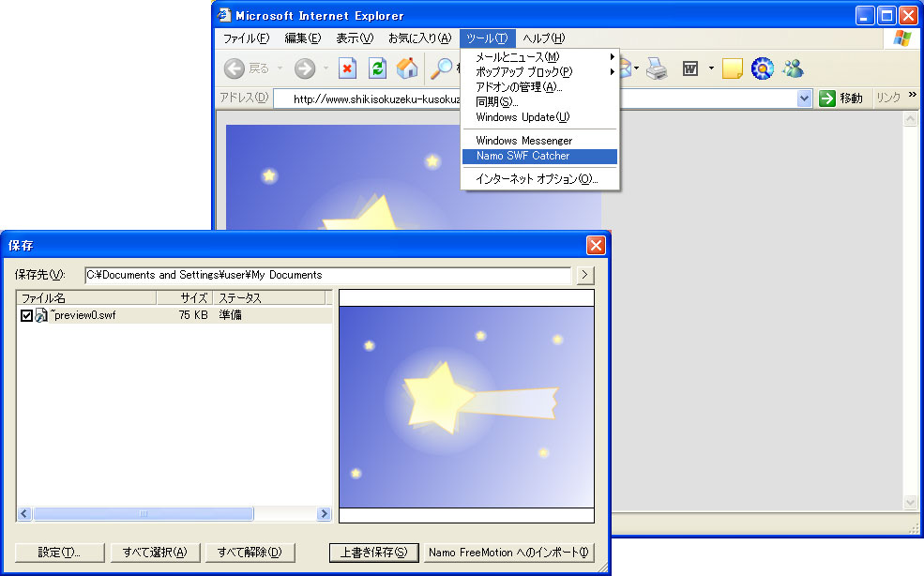
Task: Click IE page scroll down arrow
Action: pos(911,503)
